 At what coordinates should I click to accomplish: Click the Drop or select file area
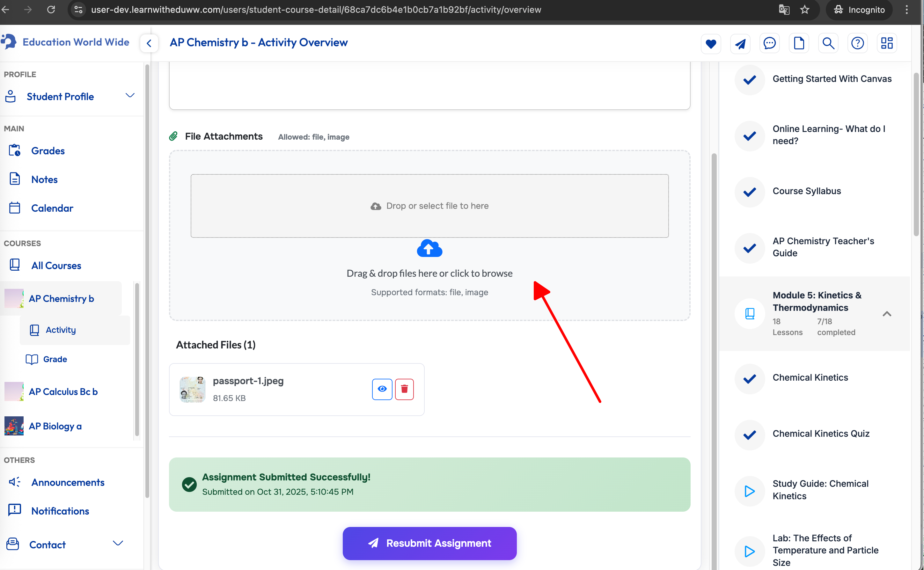click(429, 206)
